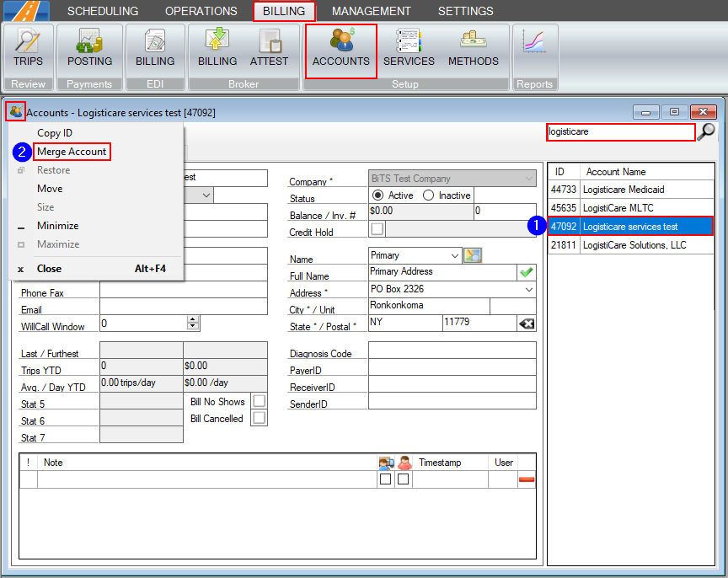Open the Billing menu tab
The image size is (728, 578).
click(x=284, y=11)
